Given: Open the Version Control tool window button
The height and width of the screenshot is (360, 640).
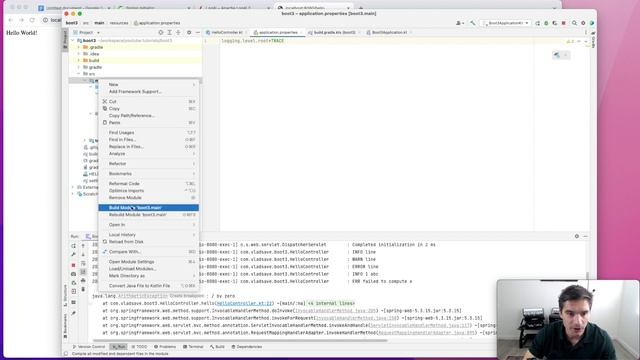Looking at the screenshot, I should (89, 347).
